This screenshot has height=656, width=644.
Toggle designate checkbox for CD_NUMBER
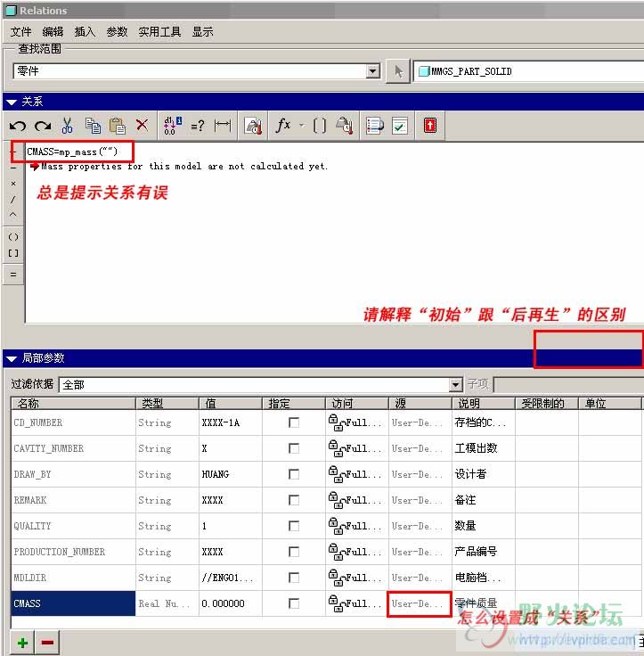tap(294, 422)
